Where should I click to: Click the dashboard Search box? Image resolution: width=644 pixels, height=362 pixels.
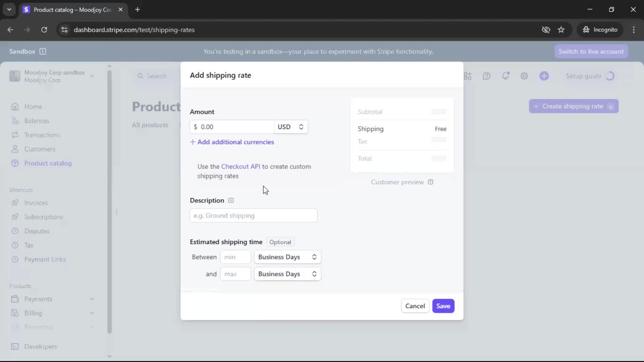tap(156, 76)
